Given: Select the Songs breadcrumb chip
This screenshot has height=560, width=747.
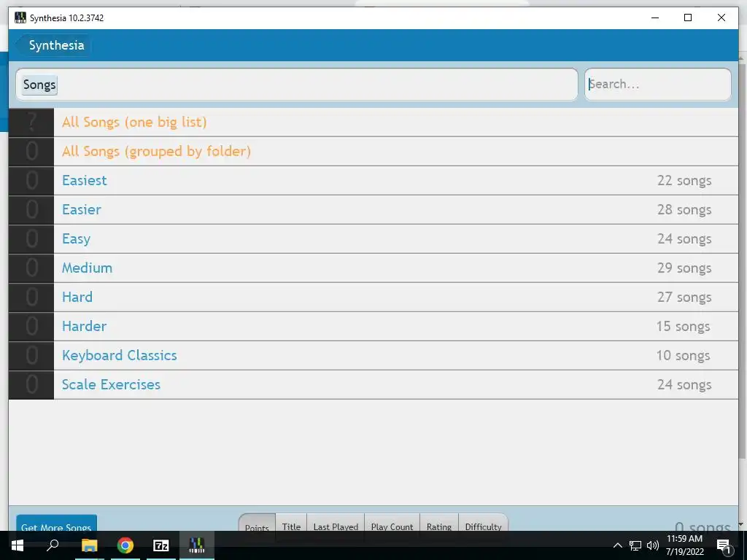Looking at the screenshot, I should click(x=39, y=85).
